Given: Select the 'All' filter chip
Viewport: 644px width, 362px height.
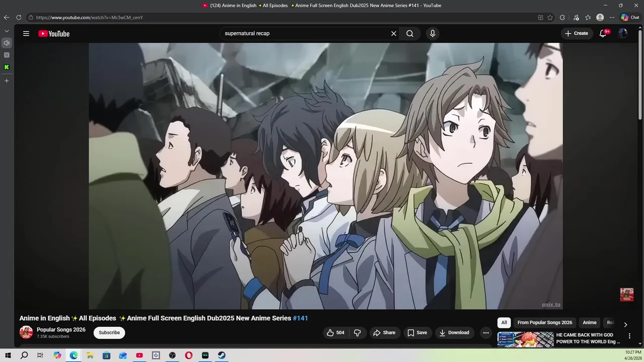Looking at the screenshot, I should tap(504, 323).
